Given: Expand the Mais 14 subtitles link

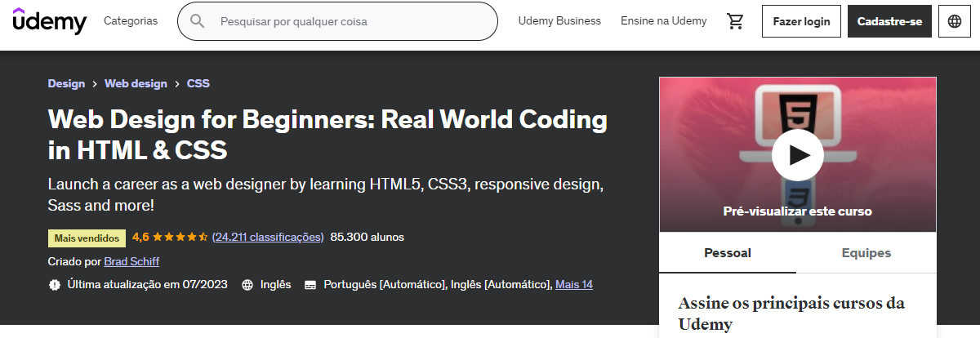Looking at the screenshot, I should coord(574,285).
